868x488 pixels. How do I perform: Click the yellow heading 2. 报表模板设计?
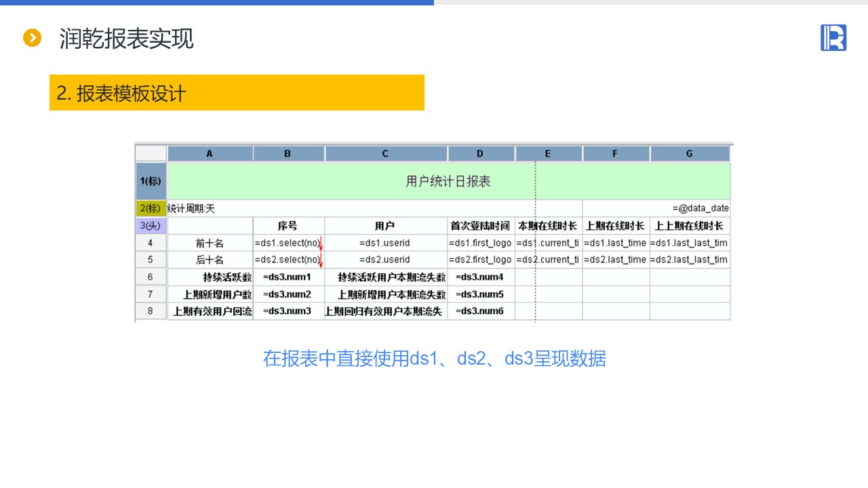pyautogui.click(x=237, y=92)
